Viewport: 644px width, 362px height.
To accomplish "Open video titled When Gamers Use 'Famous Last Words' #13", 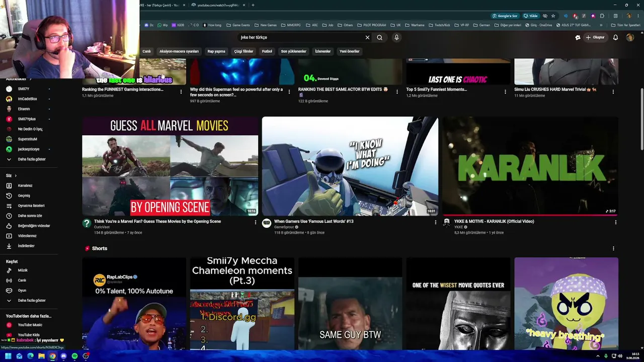I will (x=314, y=221).
